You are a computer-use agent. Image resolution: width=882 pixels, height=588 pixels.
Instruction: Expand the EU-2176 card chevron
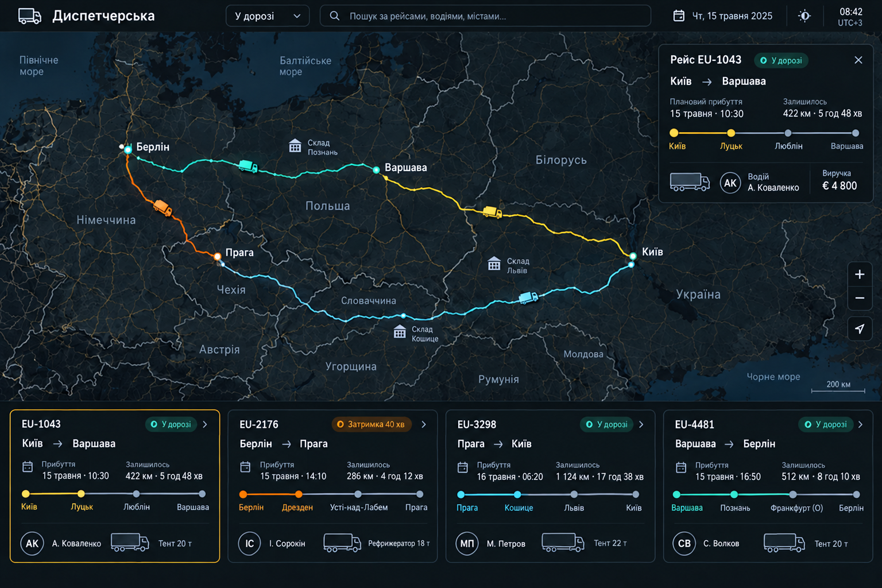point(424,424)
